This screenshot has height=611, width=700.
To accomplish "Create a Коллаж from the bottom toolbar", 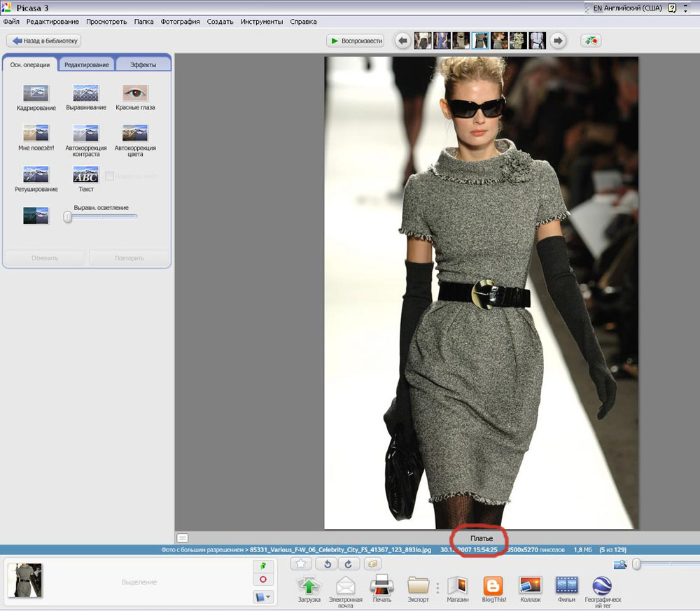I will click(x=530, y=585).
